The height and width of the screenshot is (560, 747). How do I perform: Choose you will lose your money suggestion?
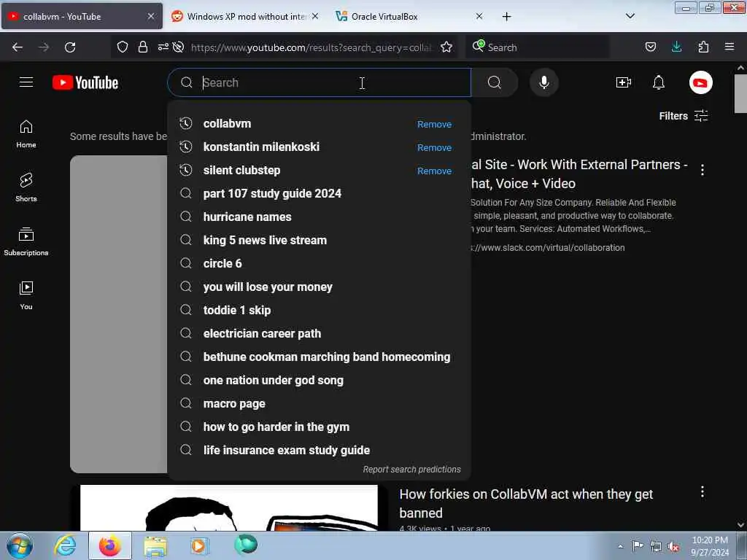[320, 287]
